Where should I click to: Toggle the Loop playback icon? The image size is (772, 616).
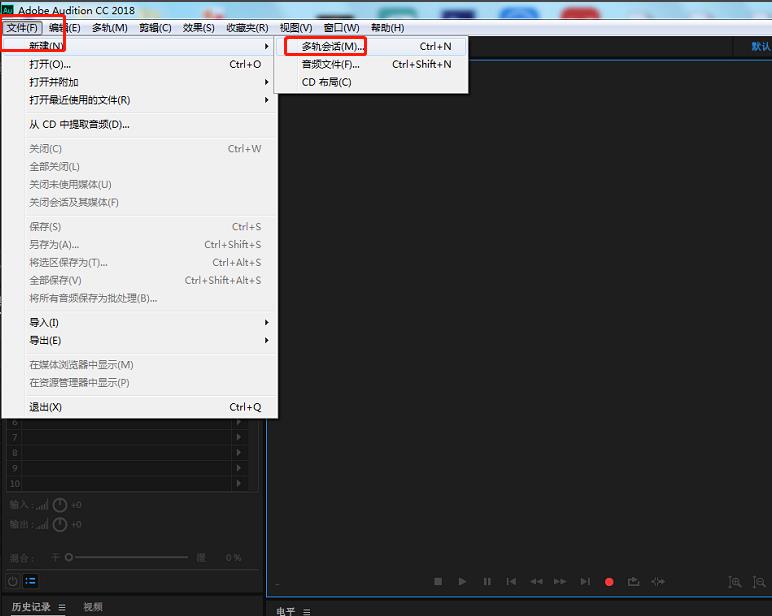(x=633, y=582)
